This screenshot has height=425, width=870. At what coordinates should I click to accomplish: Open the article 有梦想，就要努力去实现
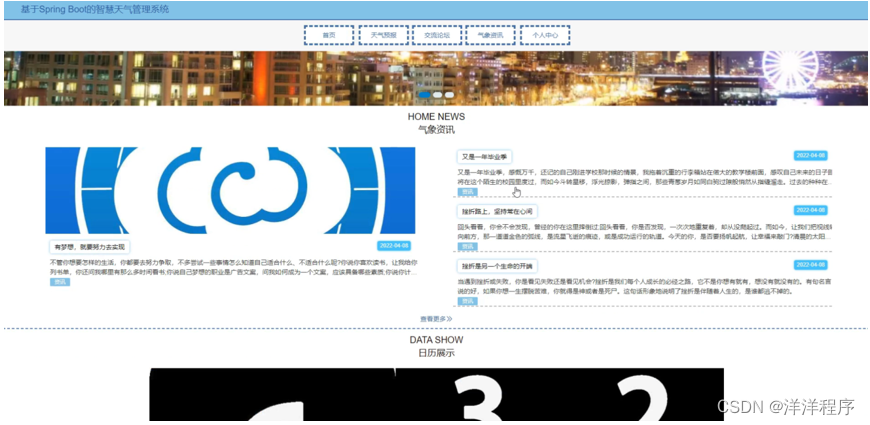(x=90, y=247)
